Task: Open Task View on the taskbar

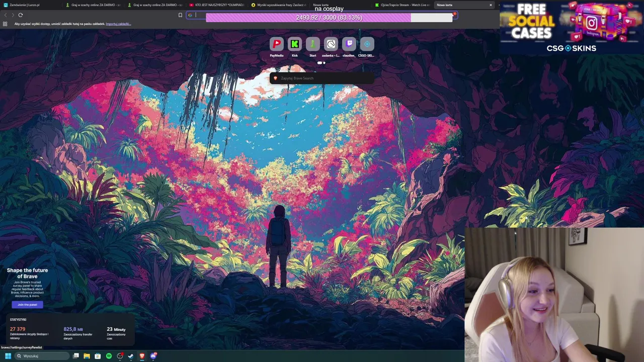Action: click(x=76, y=356)
